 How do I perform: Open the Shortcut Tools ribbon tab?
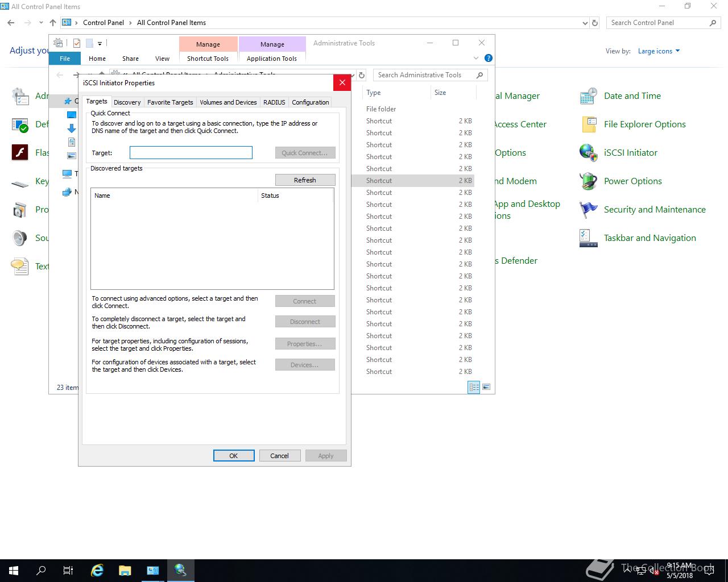click(x=208, y=59)
